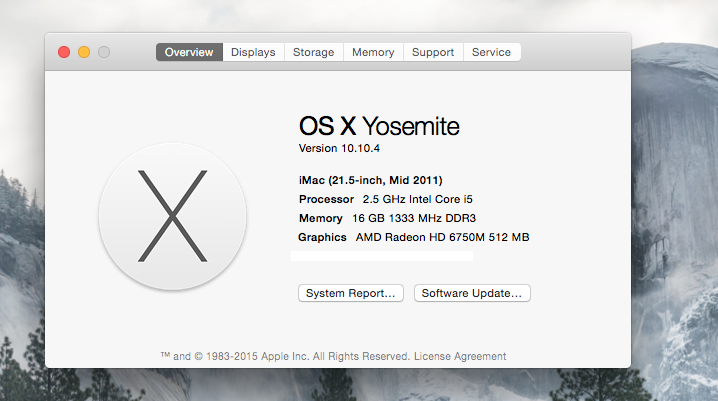
Task: Close the About This Mac window
Action: (x=64, y=52)
